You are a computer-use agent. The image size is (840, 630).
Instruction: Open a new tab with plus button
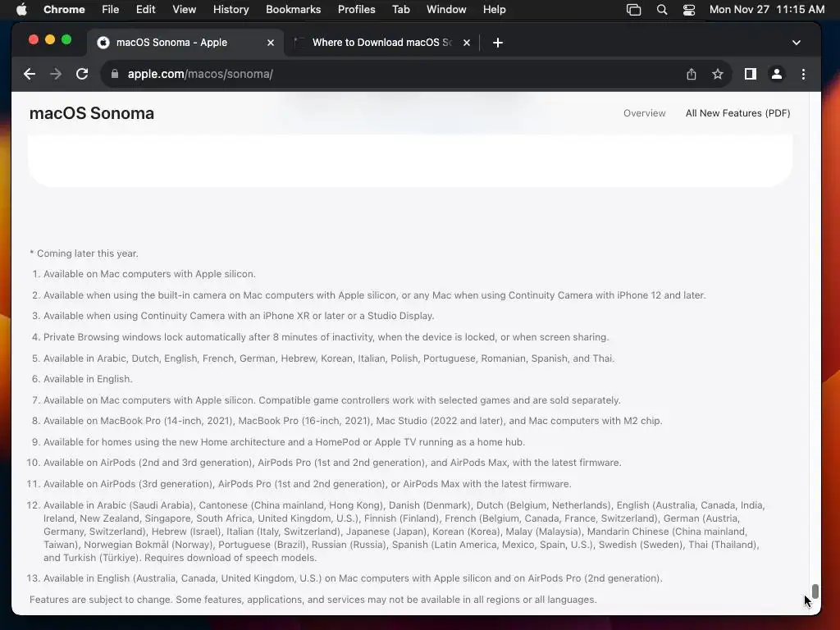498,43
